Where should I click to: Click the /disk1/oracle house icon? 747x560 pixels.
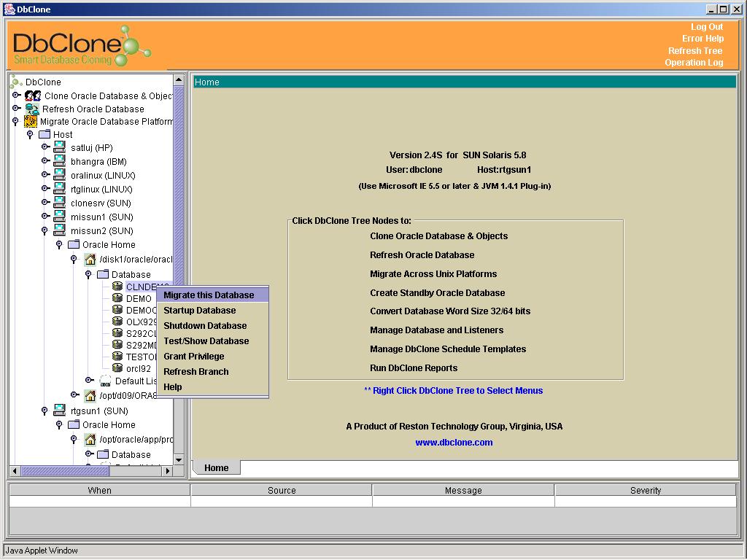(90, 259)
